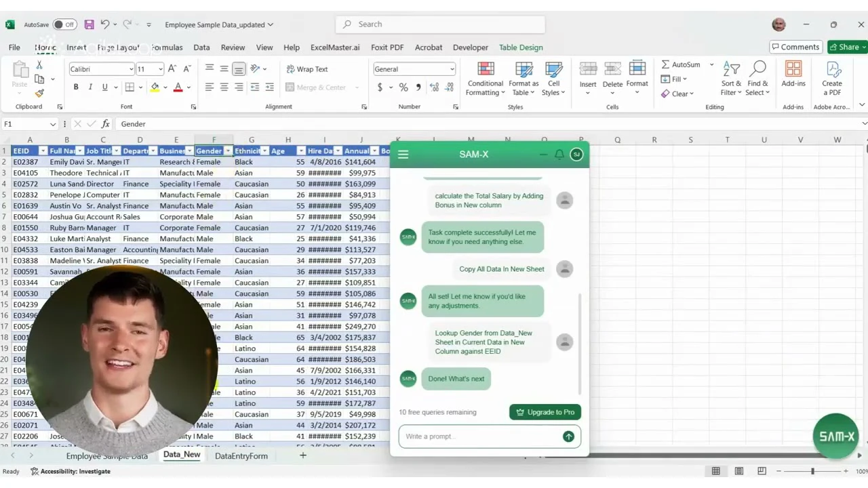Click the Font Color red A

click(x=178, y=87)
